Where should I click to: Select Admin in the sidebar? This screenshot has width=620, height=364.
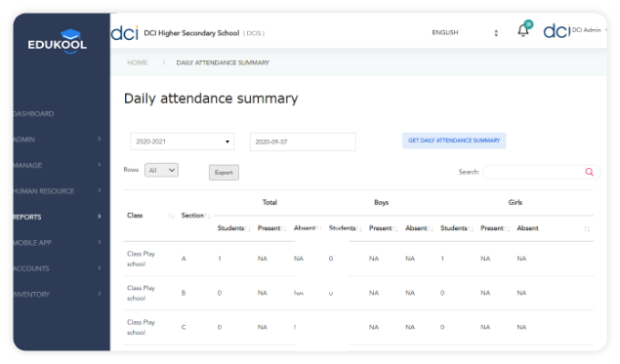(x=24, y=140)
